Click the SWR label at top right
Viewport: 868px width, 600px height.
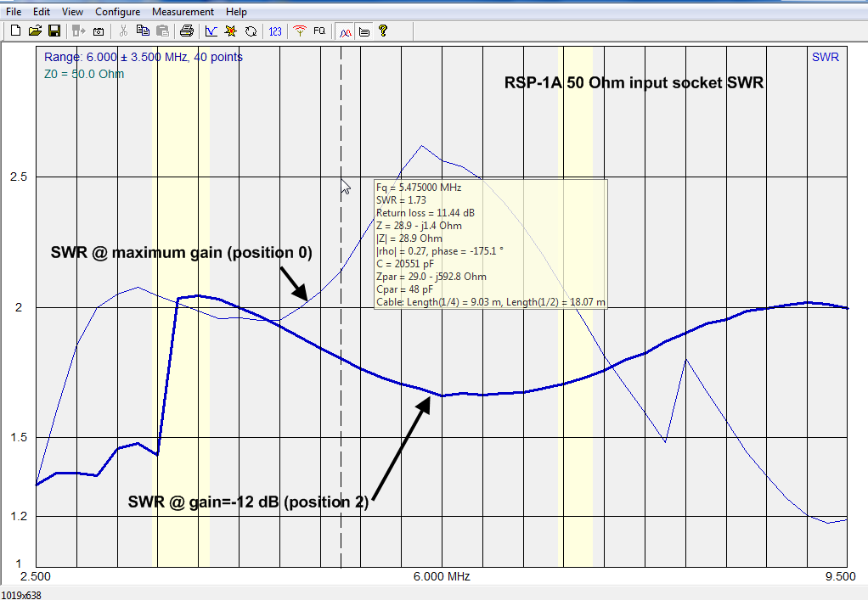(x=826, y=57)
